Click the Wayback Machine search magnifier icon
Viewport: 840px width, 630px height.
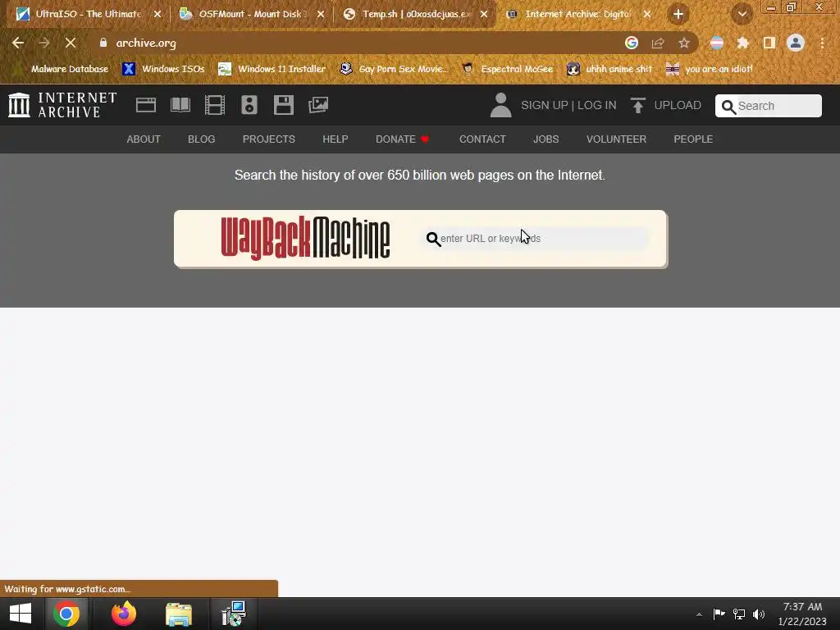coord(433,239)
